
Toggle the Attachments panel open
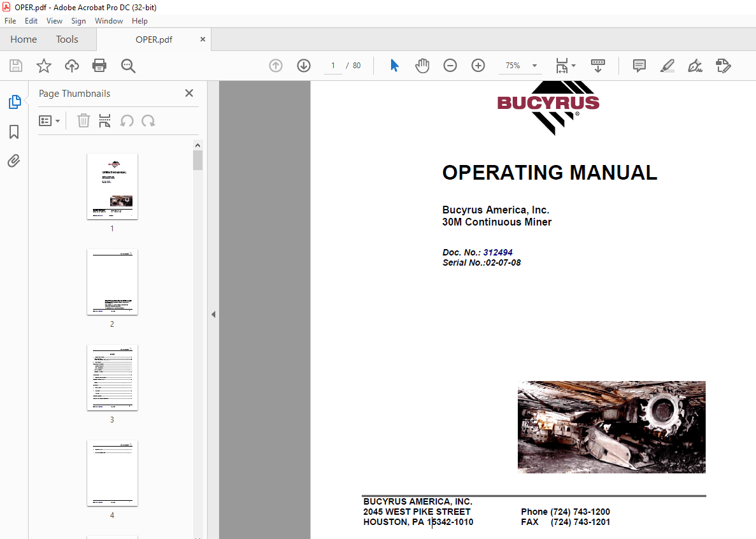(14, 161)
